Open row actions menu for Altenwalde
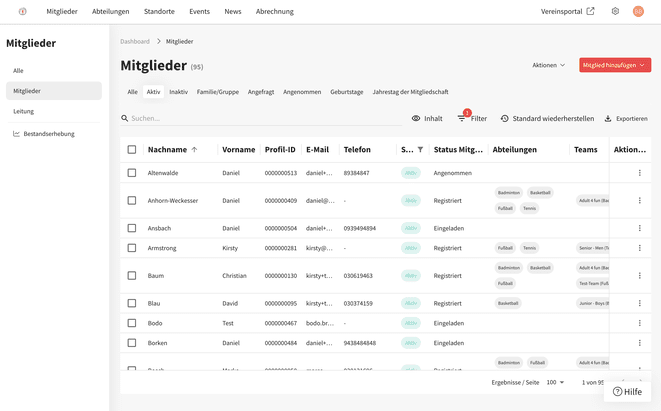 click(x=640, y=173)
